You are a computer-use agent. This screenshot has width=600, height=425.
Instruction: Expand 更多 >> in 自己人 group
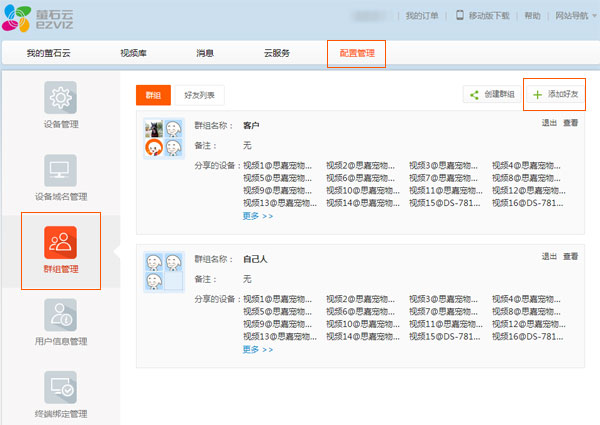point(258,349)
